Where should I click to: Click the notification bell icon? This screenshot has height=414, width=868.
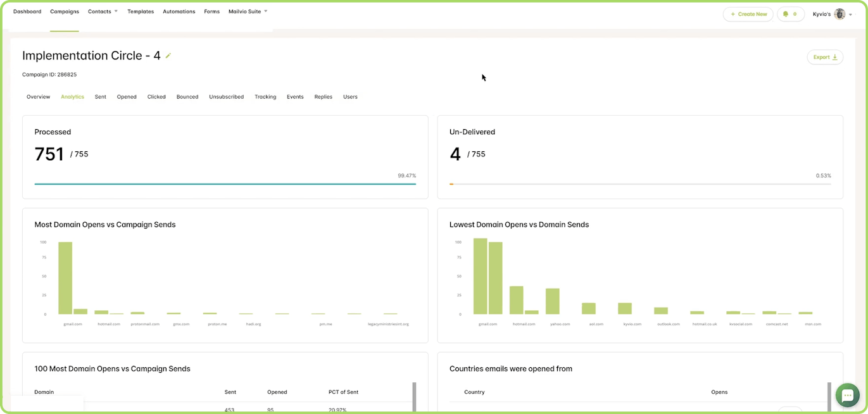coord(786,14)
